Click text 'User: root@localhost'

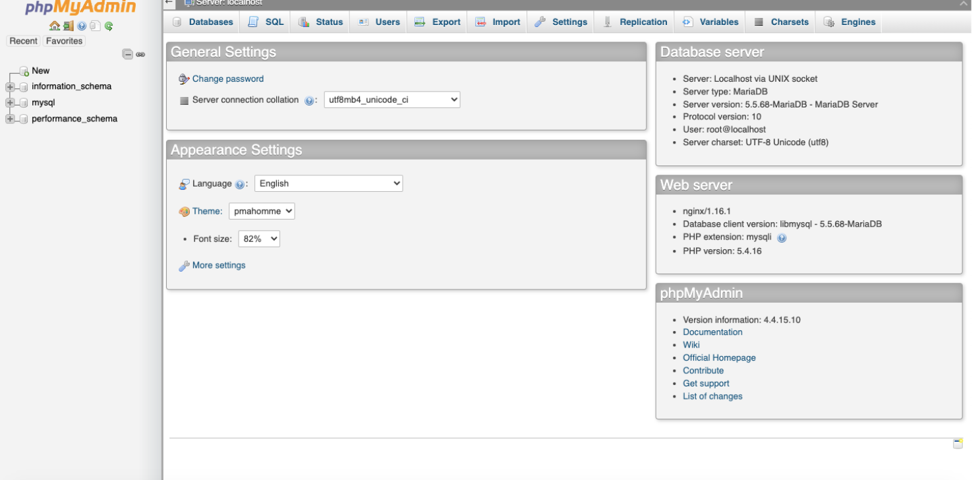click(724, 129)
